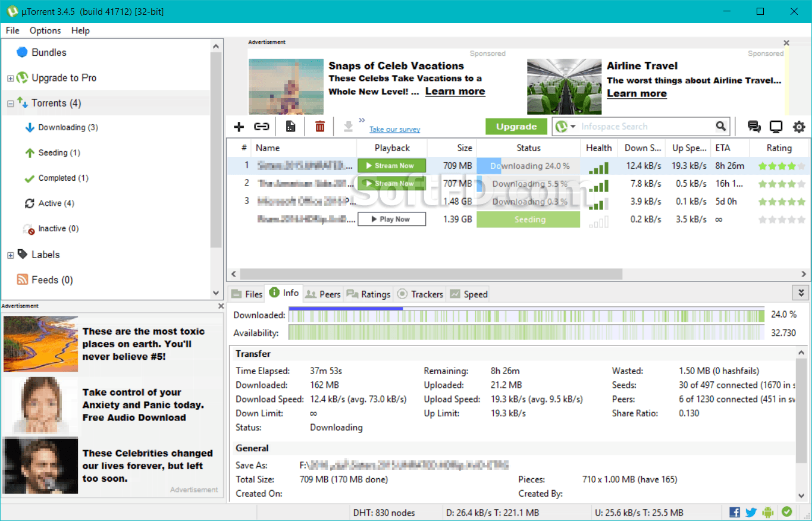812x521 pixels.
Task: Click Learn more in Airline Travel ad
Action: (x=637, y=93)
